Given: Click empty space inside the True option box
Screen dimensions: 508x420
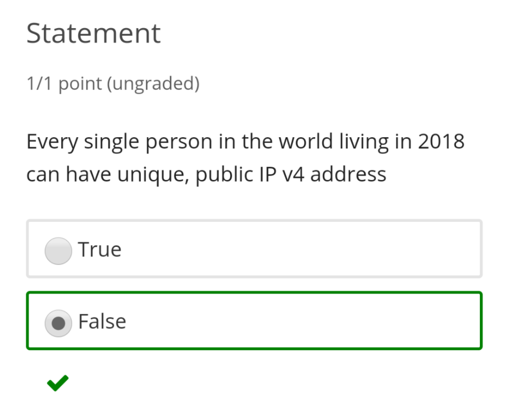Looking at the screenshot, I should (286, 249).
